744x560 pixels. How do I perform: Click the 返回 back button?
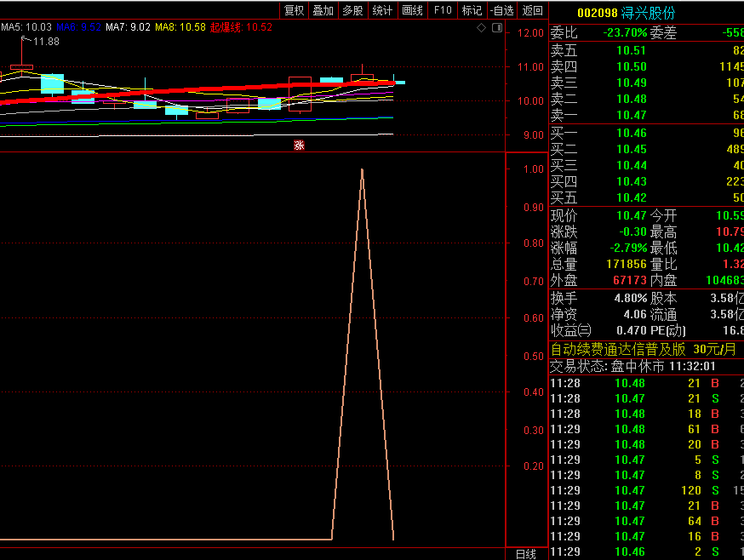pos(532,10)
